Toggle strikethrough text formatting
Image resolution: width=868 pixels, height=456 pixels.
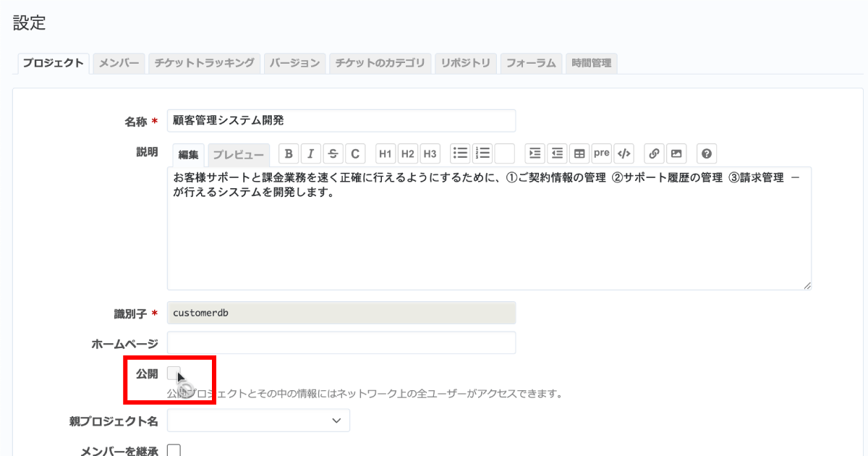point(333,153)
